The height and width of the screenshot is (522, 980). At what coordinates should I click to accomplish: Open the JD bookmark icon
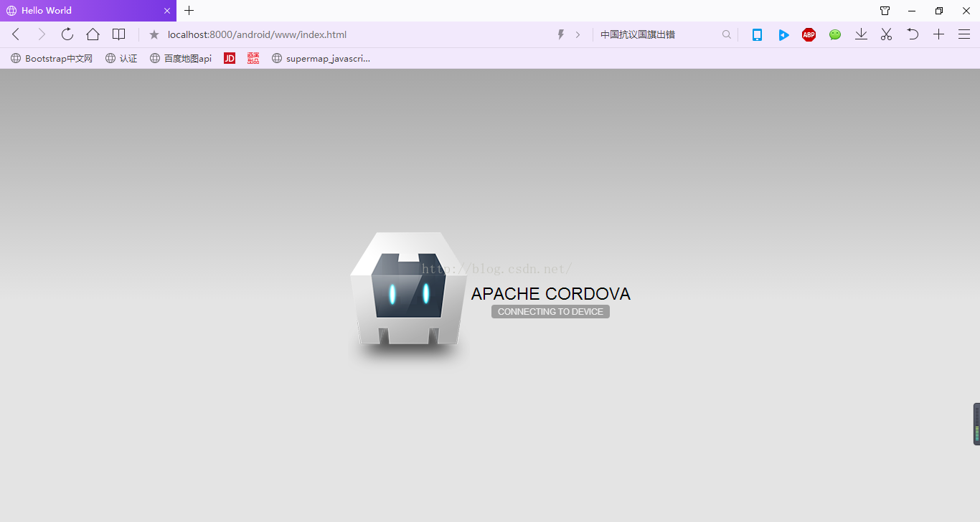tap(230, 59)
